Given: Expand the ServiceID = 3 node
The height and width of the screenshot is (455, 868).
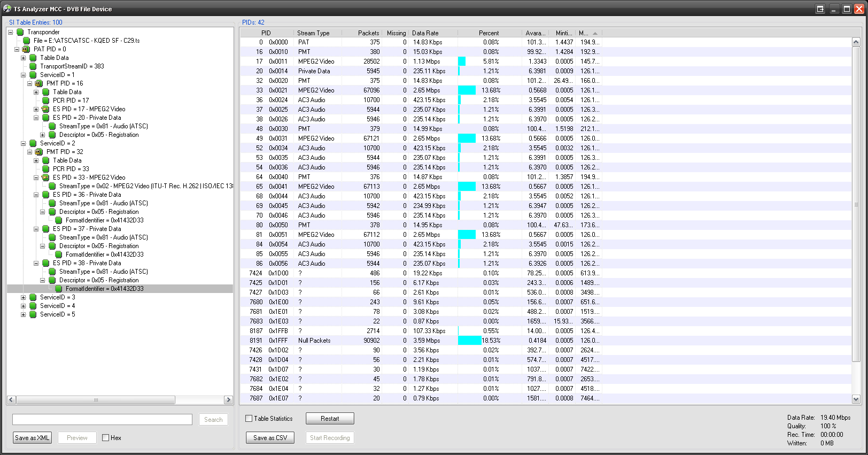Looking at the screenshot, I should click(x=23, y=297).
